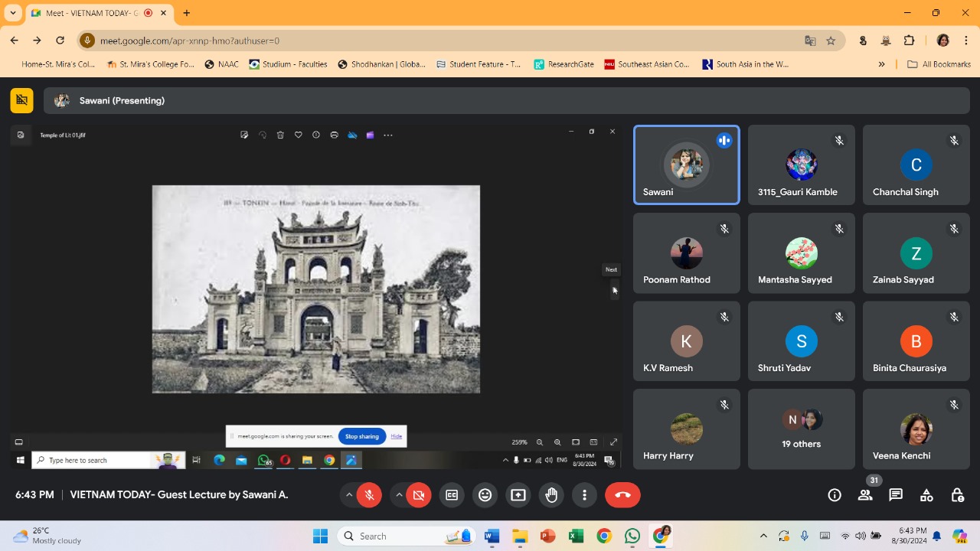Unmute the microphone in Meet
The image size is (980, 551).
tap(368, 495)
